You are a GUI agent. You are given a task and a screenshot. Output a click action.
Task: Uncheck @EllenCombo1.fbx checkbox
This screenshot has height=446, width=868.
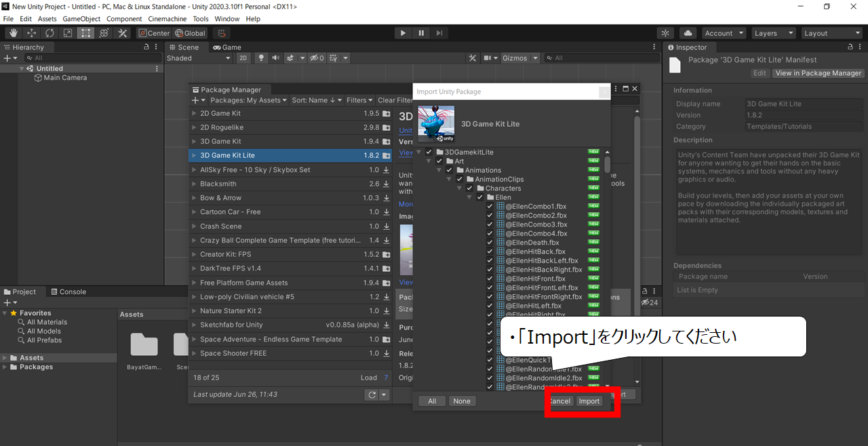[x=490, y=206]
